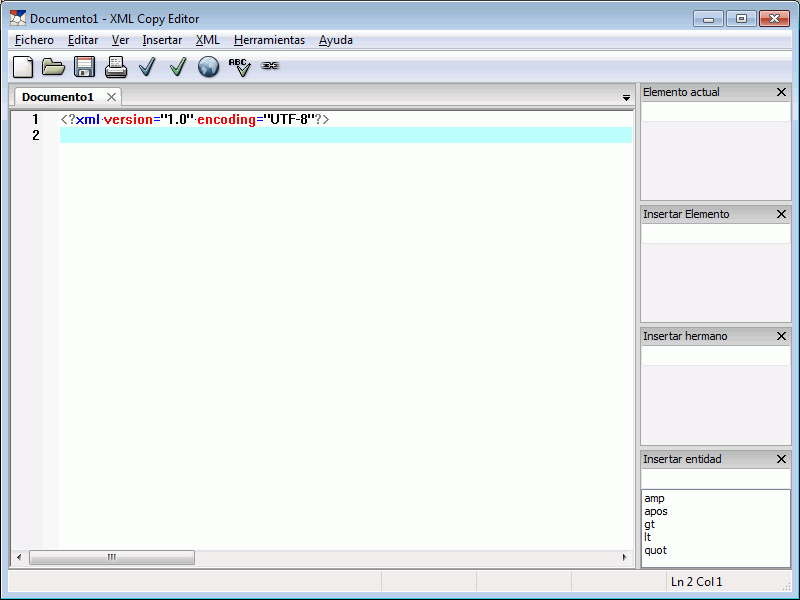Open the tab list dropdown arrow
This screenshot has height=600, width=800.
tap(626, 97)
